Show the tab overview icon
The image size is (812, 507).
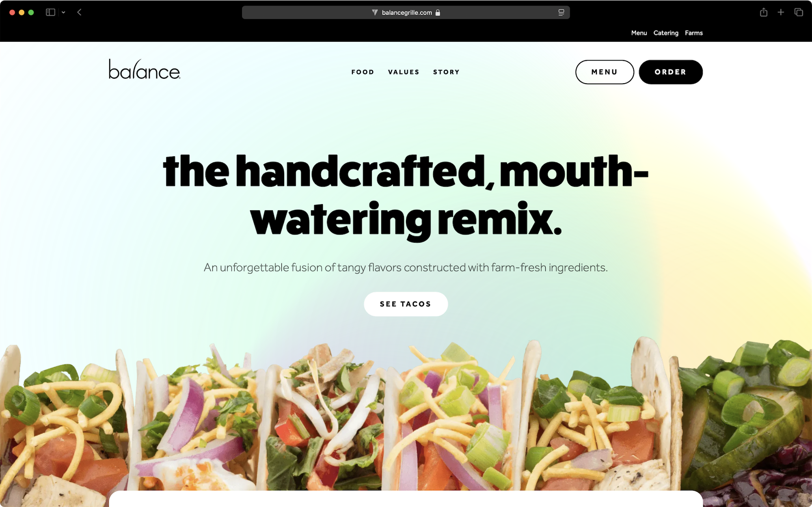coord(799,12)
